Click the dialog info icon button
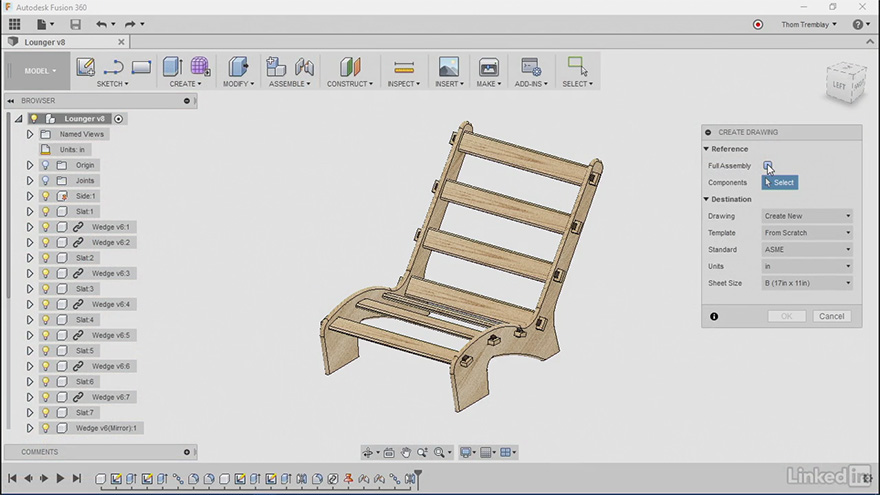 (714, 317)
